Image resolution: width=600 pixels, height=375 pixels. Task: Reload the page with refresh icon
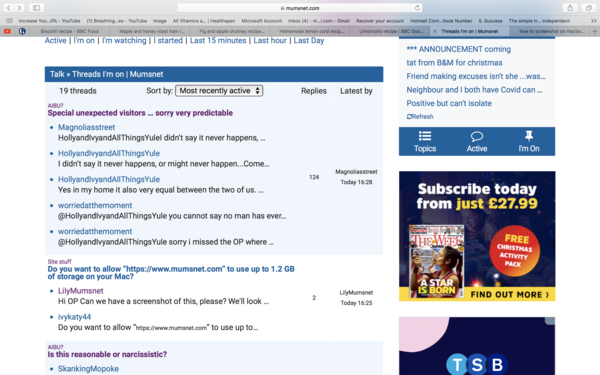(x=417, y=8)
